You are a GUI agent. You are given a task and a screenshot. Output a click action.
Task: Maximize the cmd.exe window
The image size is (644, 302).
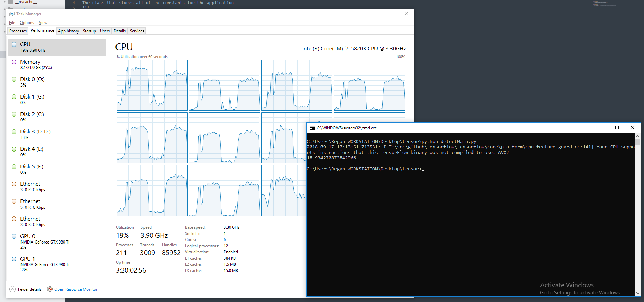[617, 128]
